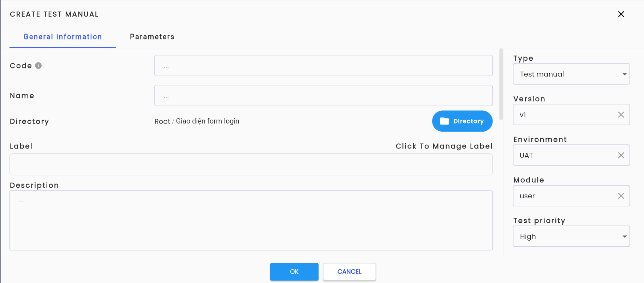Viewport: 644px width, 283px height.
Task: Focus the Code input field
Action: coord(323,66)
